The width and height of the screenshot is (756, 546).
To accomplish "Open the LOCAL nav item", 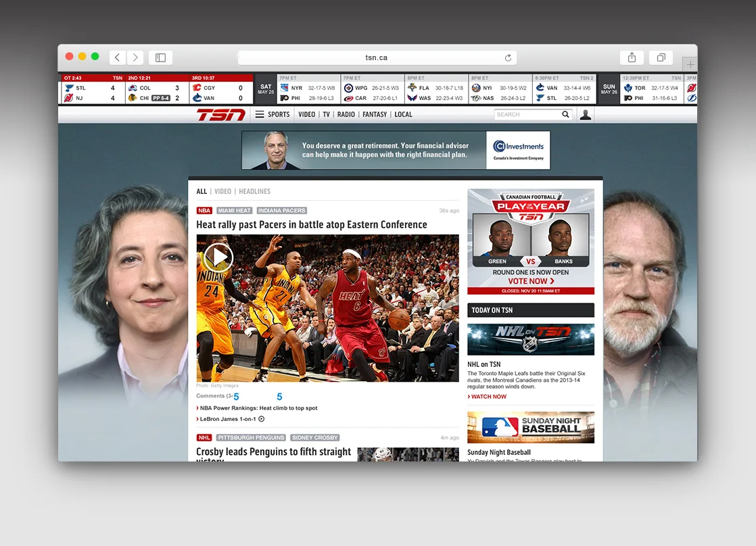I will pyautogui.click(x=403, y=114).
